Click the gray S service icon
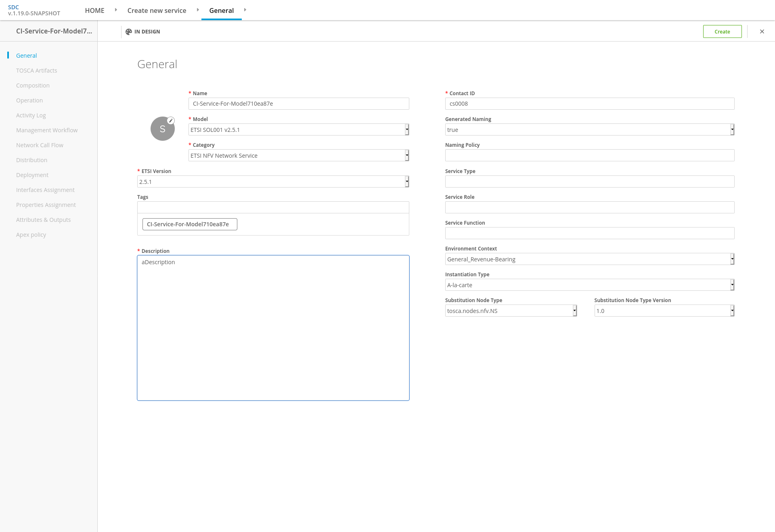 coord(162,129)
